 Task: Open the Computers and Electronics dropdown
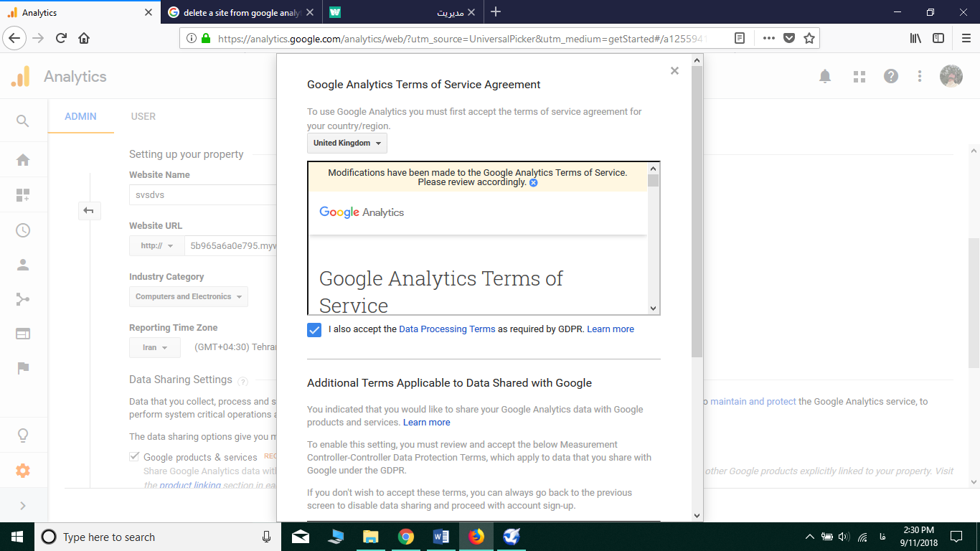coord(189,296)
